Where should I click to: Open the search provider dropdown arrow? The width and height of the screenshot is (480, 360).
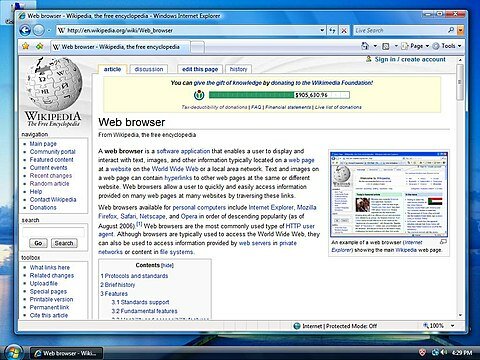coord(460,30)
